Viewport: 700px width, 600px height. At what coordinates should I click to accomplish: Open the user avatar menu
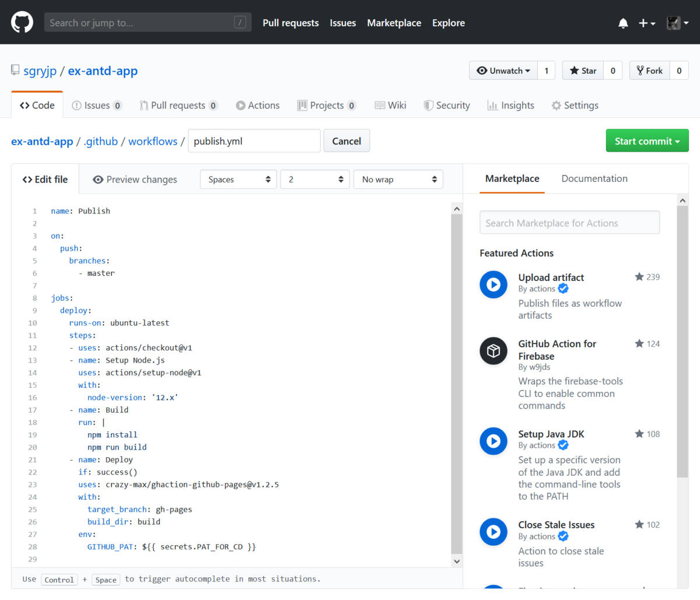678,23
